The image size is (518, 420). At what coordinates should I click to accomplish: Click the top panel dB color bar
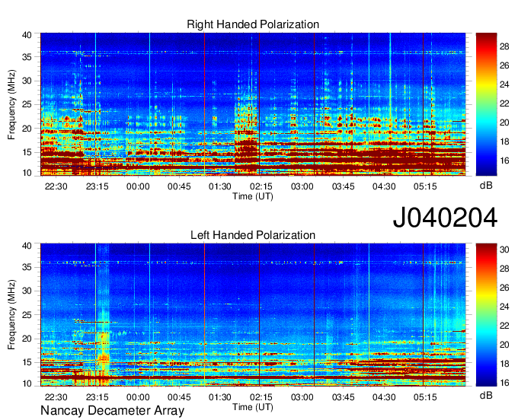click(x=486, y=104)
